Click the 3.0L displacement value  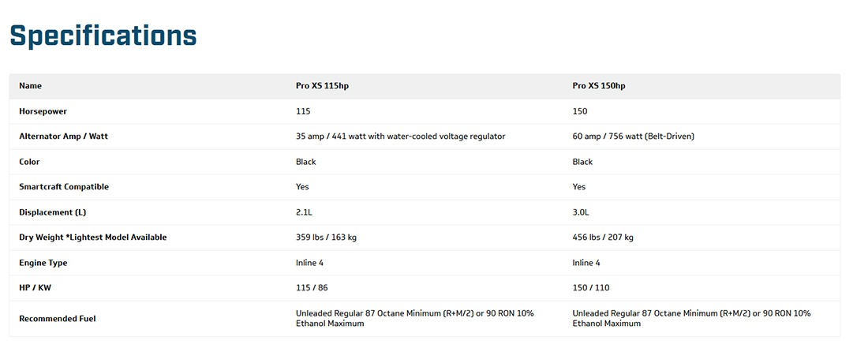[582, 212]
